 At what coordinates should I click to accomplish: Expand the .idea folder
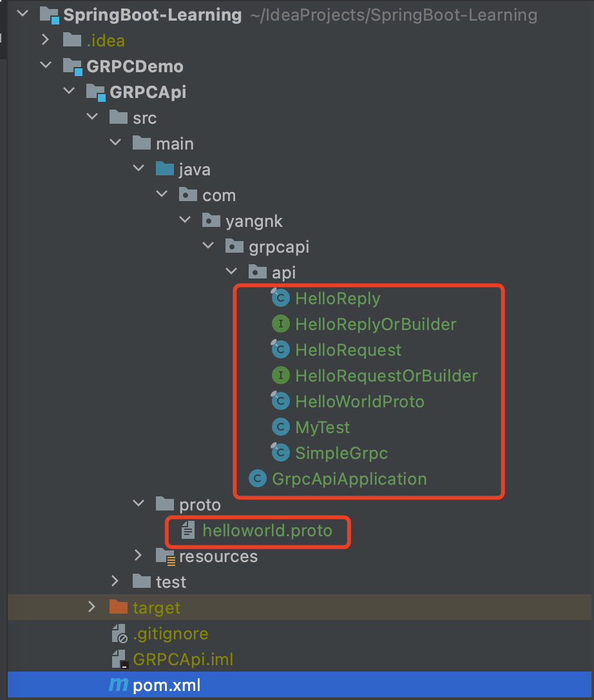point(44,40)
